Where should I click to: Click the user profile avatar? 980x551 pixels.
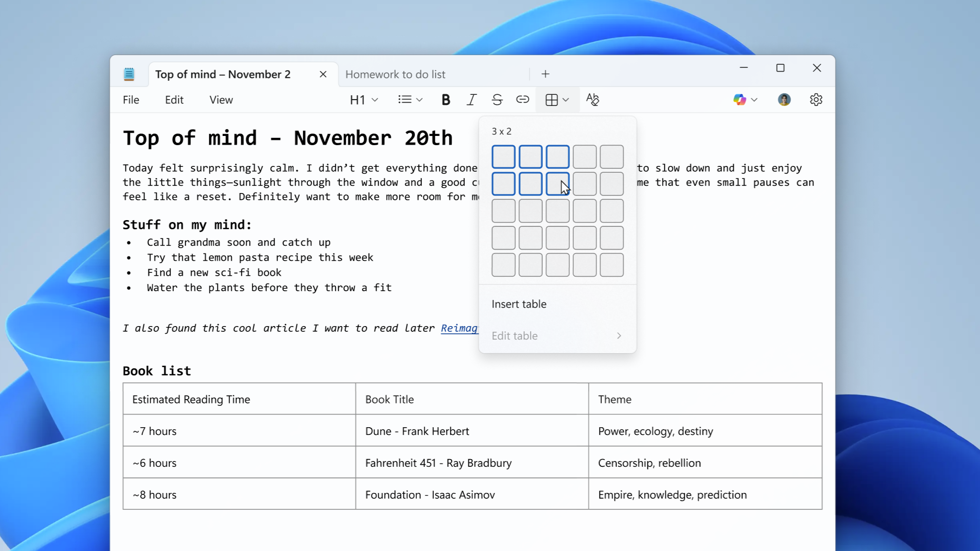coord(784,99)
